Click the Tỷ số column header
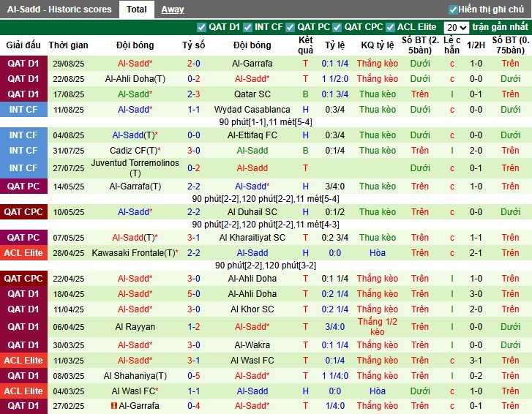The image size is (532, 414). click(193, 45)
